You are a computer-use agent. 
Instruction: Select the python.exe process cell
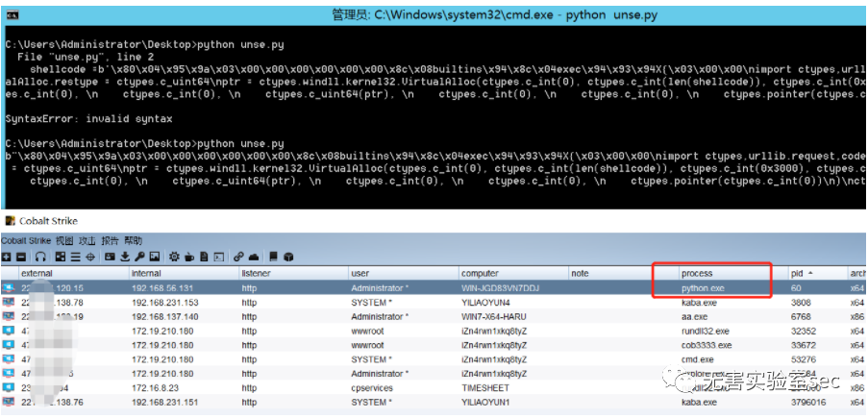(x=703, y=288)
